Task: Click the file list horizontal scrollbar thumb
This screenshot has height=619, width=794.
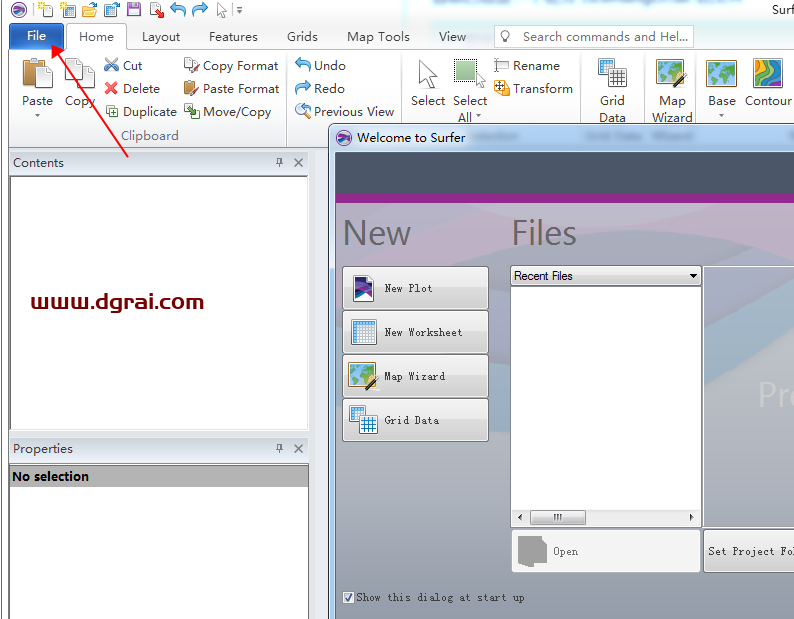Action: [x=558, y=517]
